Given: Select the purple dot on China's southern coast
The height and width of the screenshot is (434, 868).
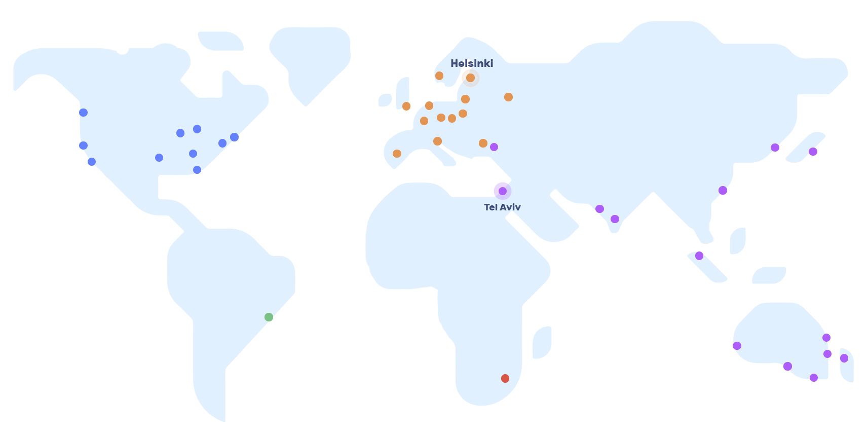Looking at the screenshot, I should click(x=723, y=191).
